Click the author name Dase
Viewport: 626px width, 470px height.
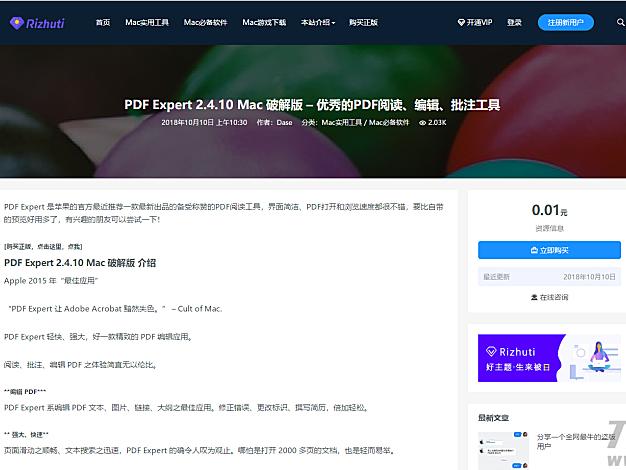(x=284, y=123)
